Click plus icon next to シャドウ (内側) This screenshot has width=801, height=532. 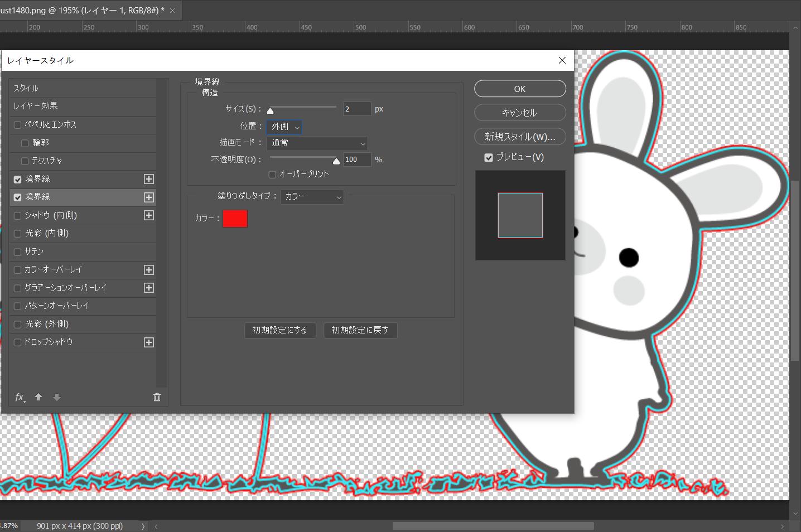pyautogui.click(x=149, y=215)
